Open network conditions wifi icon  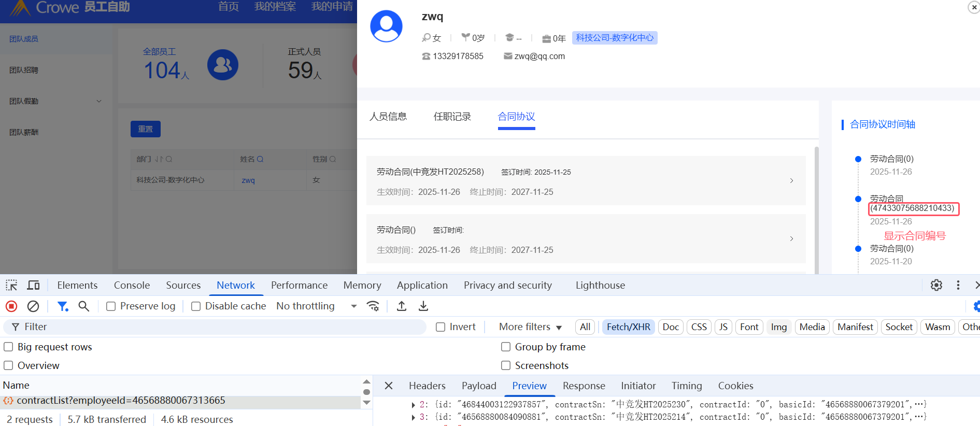373,306
